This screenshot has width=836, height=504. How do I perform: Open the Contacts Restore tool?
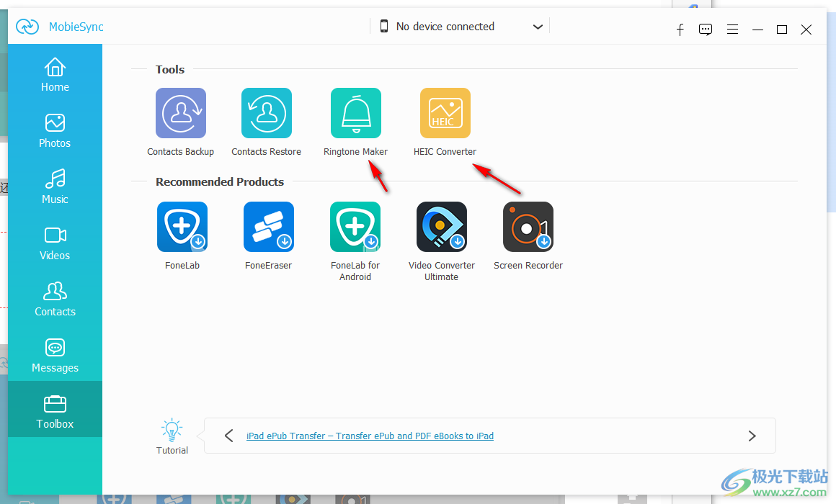[x=267, y=113]
